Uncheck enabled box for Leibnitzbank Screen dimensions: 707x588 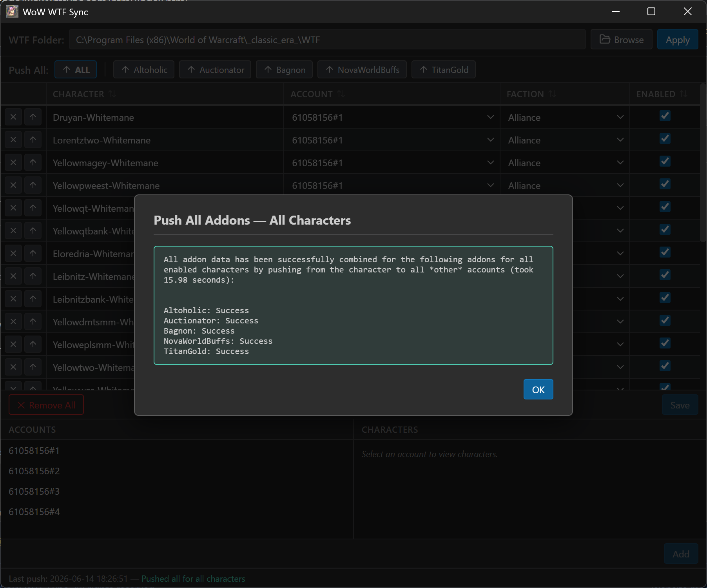(665, 298)
